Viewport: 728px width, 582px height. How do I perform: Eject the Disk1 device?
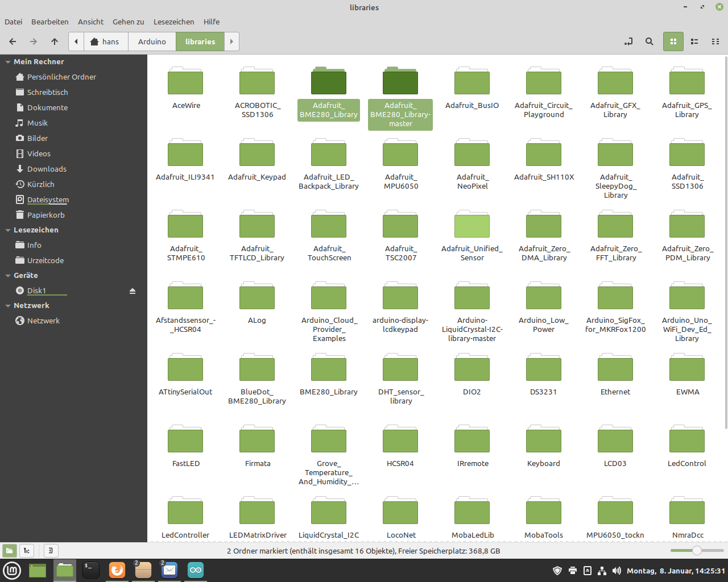tap(133, 291)
